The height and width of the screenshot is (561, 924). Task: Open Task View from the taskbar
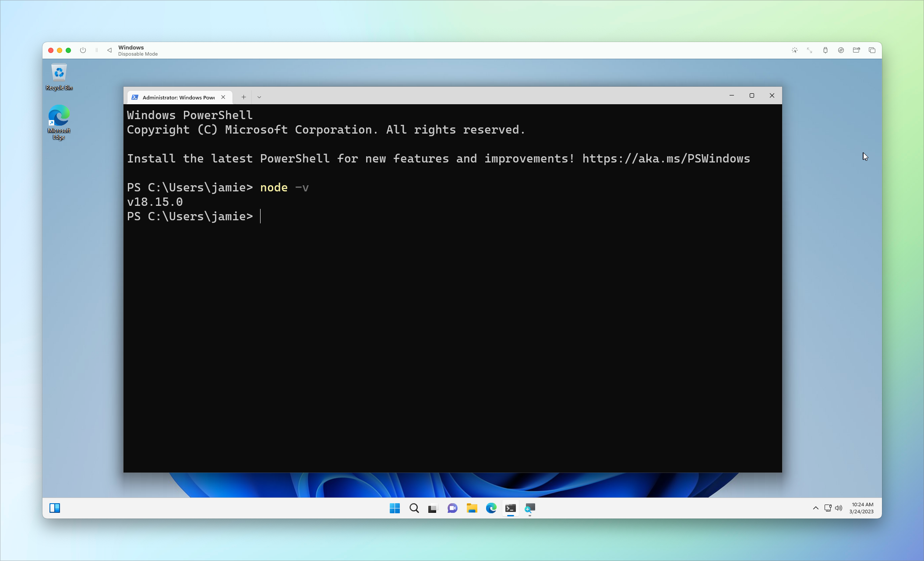click(433, 508)
